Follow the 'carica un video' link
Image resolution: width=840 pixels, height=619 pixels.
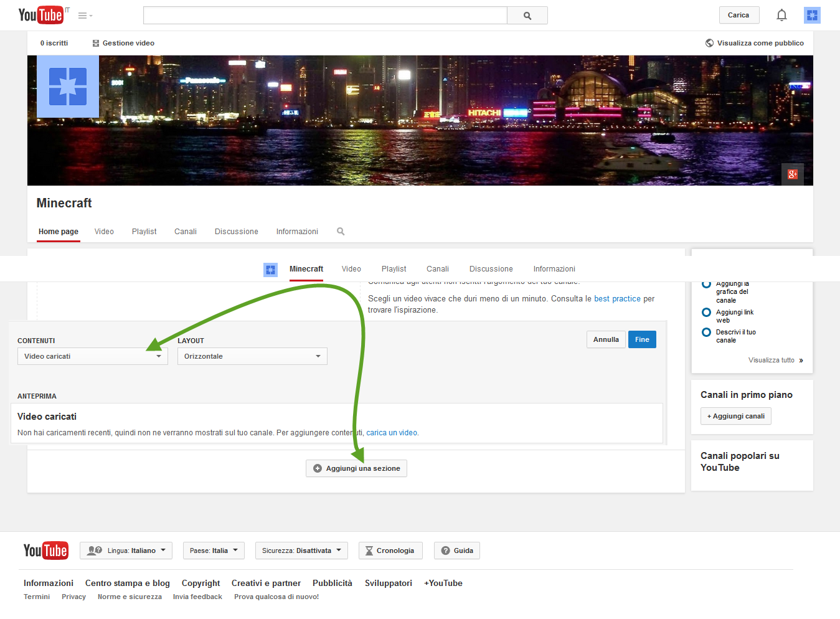click(x=391, y=433)
